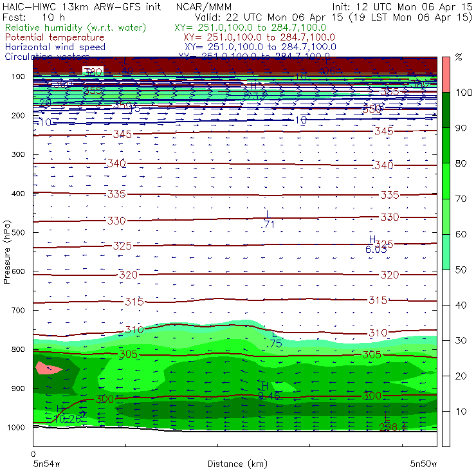
Task: Click the '0' distance axis origin label
Action: pos(33,454)
